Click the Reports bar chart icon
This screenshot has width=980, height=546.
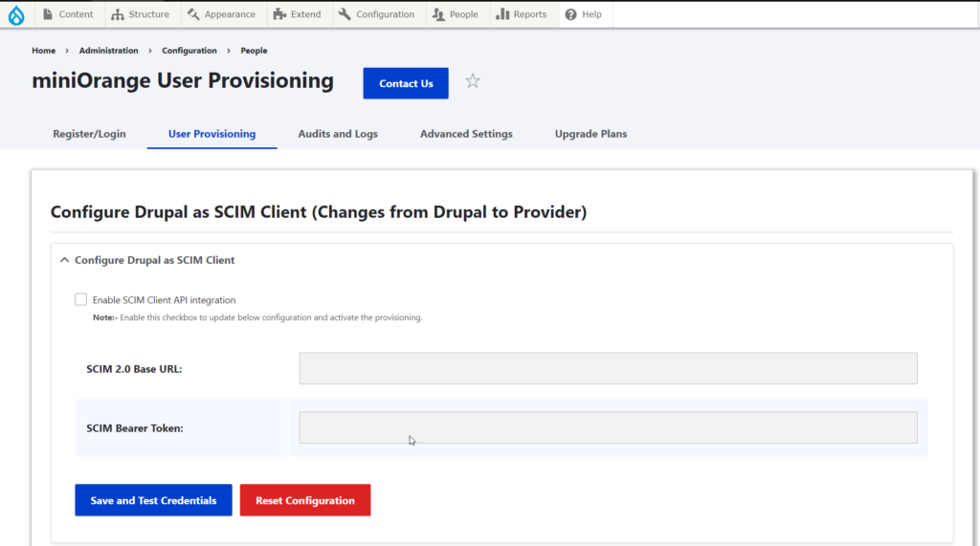(x=502, y=14)
